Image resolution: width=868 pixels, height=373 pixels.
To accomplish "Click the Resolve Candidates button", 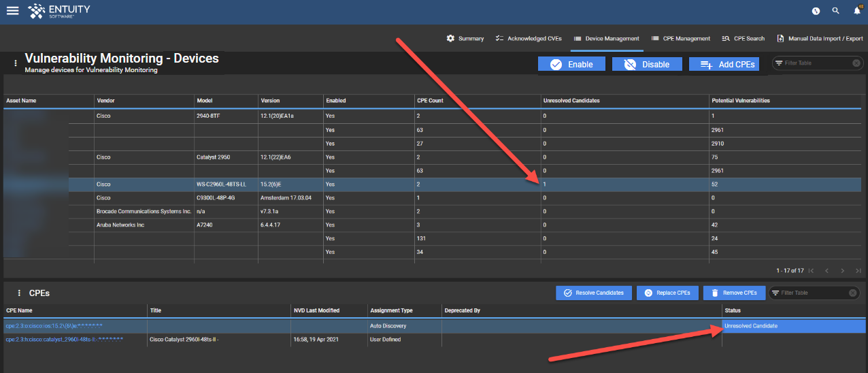I will [x=593, y=293].
